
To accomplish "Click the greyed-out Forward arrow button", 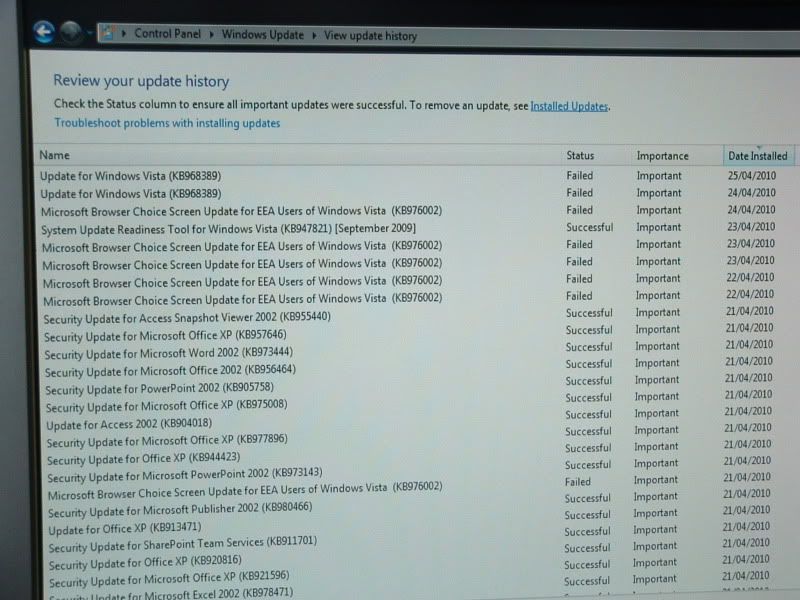I will tap(71, 32).
